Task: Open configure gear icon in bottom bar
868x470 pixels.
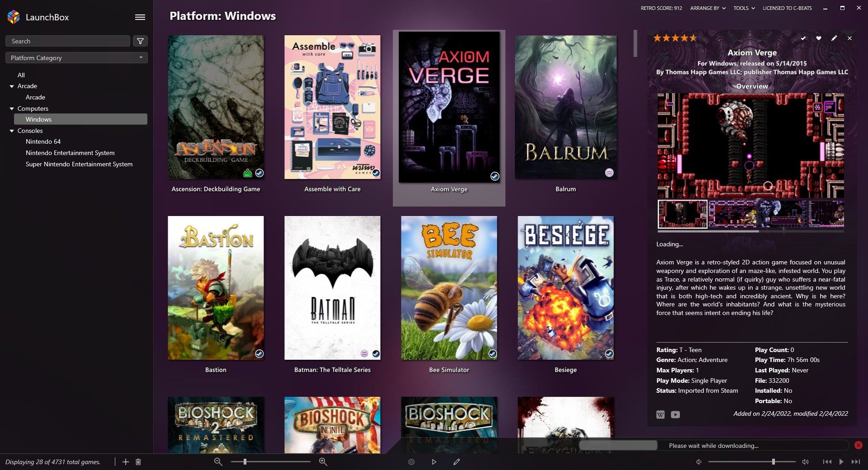Action: click(x=411, y=462)
